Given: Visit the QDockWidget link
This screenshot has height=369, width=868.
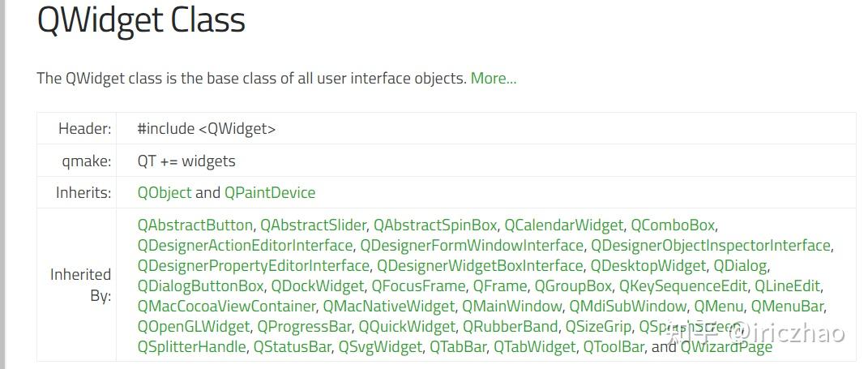Looking at the screenshot, I should point(317,286).
